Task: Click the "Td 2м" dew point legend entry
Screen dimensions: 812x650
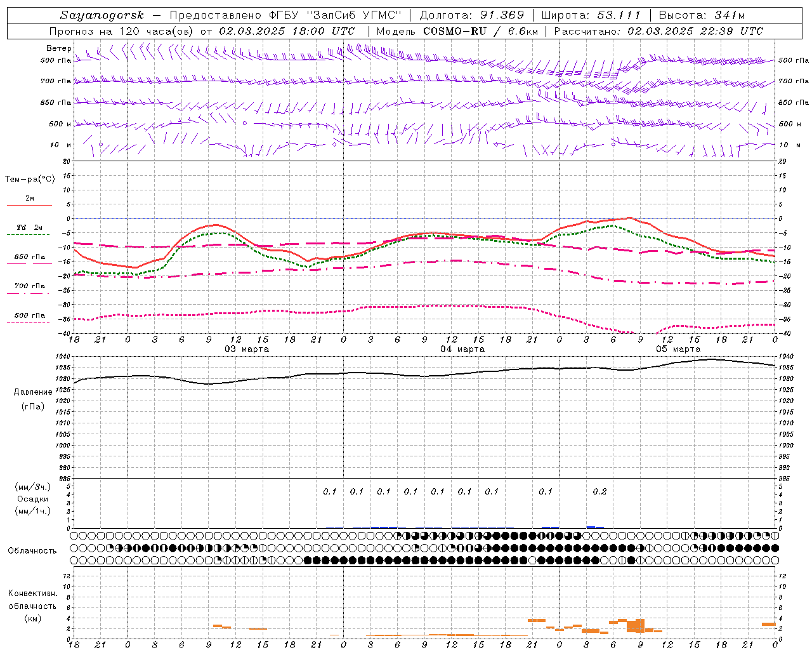Action: [30, 227]
